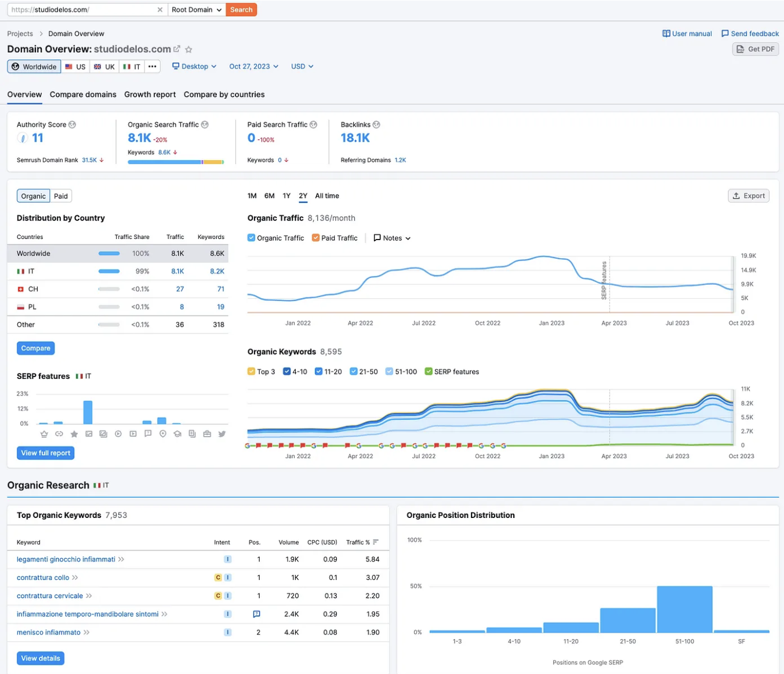
Task: Click commercial intent badge for contrattura collo
Action: [x=218, y=578]
